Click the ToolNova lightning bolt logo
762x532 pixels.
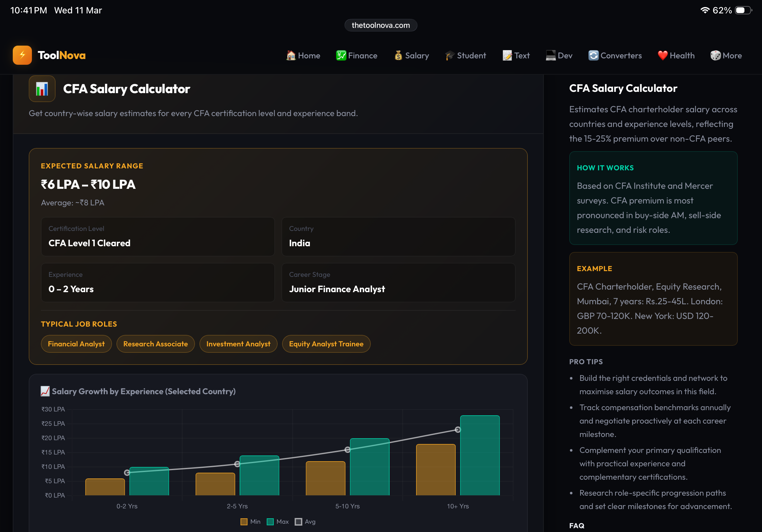(x=22, y=55)
